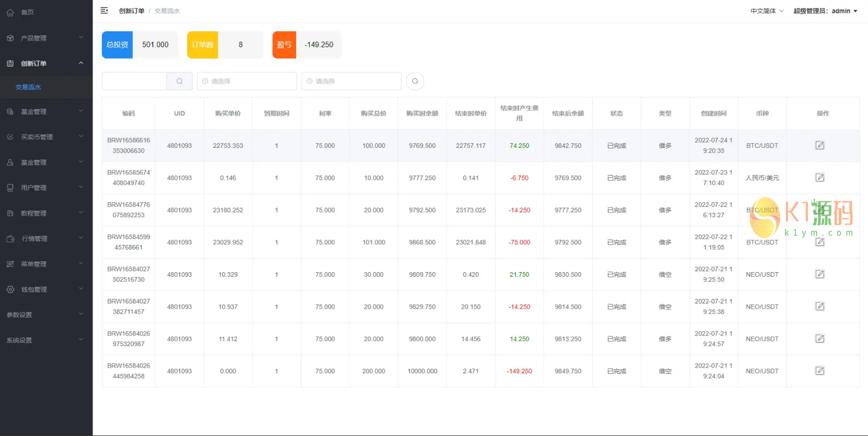Click the sidebar collapse hamburger icon
The width and height of the screenshot is (868, 436).
click(x=104, y=11)
